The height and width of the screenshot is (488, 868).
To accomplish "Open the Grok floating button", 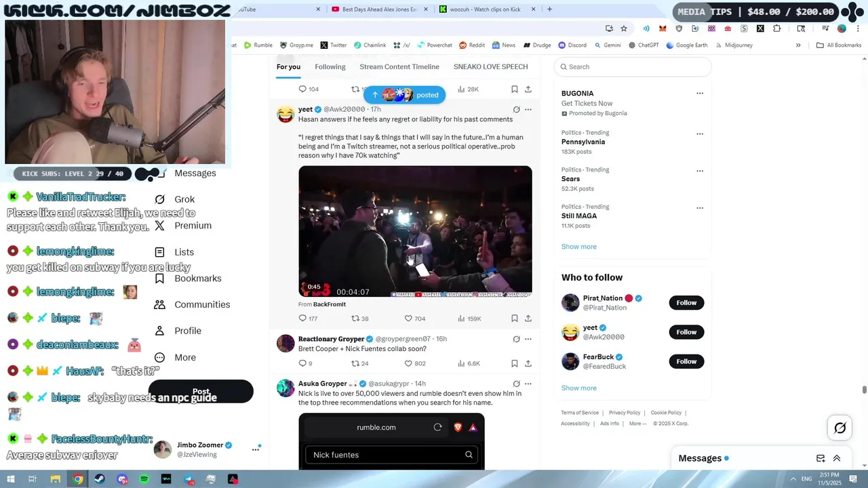I will pos(840,428).
